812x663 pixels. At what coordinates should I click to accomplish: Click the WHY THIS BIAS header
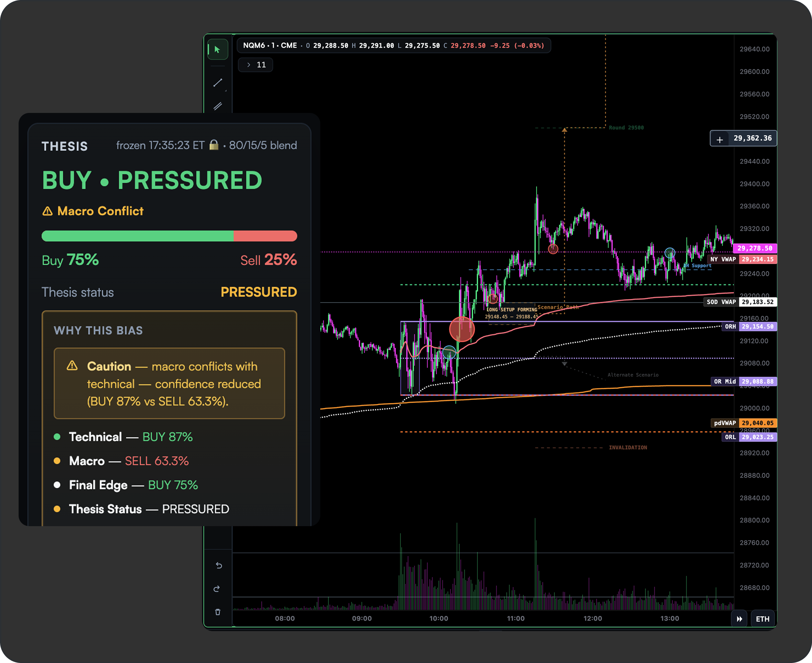point(98,331)
